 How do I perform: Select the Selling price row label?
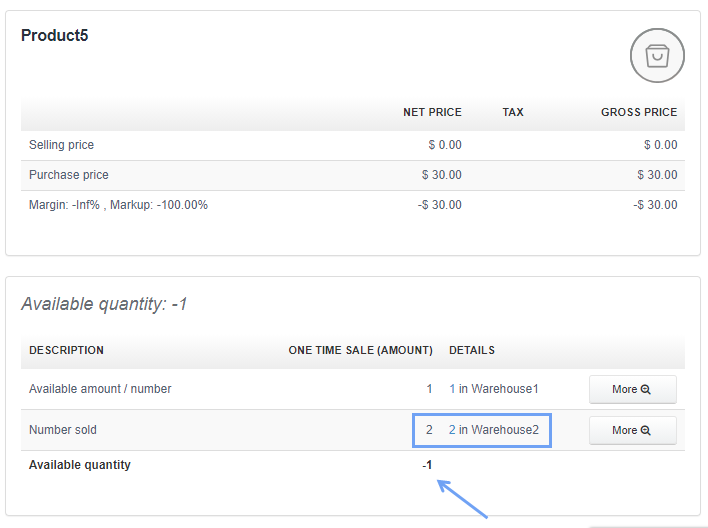coord(61,145)
